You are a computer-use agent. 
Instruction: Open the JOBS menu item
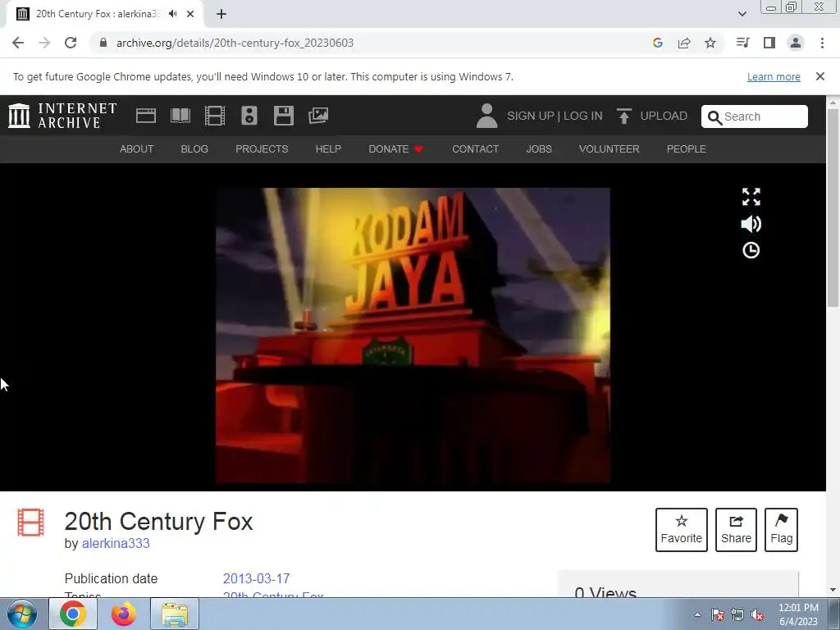tap(539, 149)
